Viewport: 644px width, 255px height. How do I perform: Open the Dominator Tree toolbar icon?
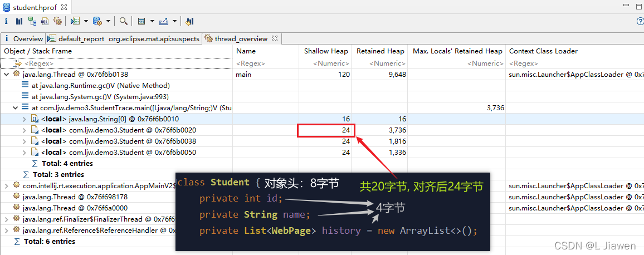coord(32,21)
